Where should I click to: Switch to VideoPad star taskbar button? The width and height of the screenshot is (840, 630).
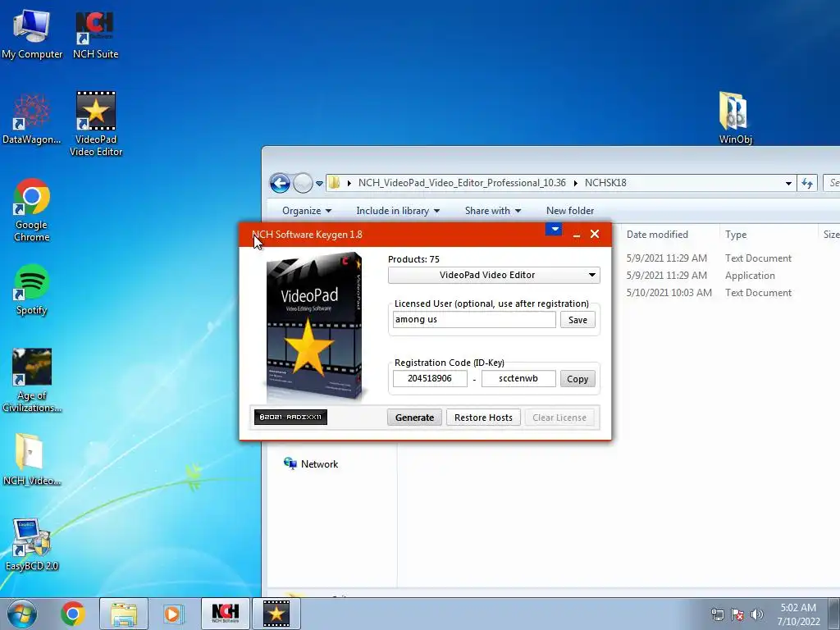coord(276,614)
